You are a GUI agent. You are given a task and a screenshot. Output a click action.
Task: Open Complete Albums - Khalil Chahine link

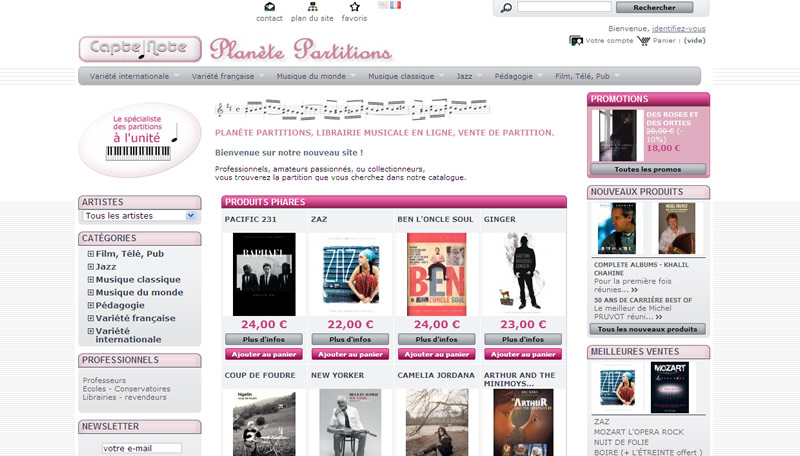tap(641, 269)
